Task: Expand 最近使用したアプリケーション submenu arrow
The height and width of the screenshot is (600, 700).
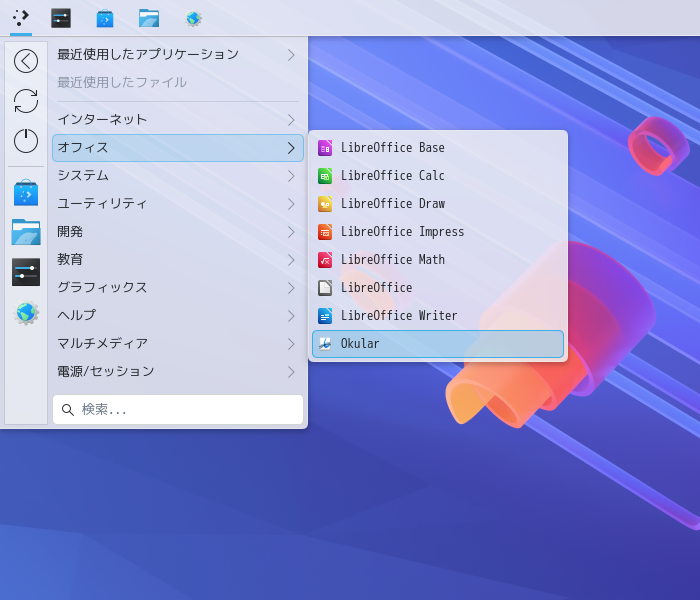Action: [291, 55]
